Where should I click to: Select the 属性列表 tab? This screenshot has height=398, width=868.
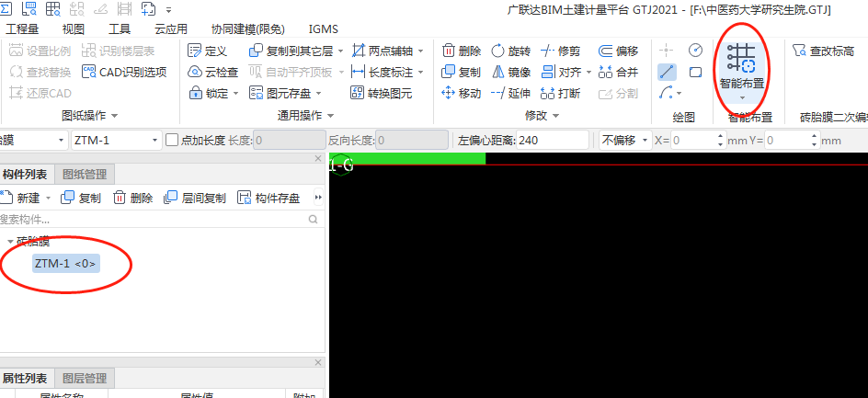(x=26, y=379)
